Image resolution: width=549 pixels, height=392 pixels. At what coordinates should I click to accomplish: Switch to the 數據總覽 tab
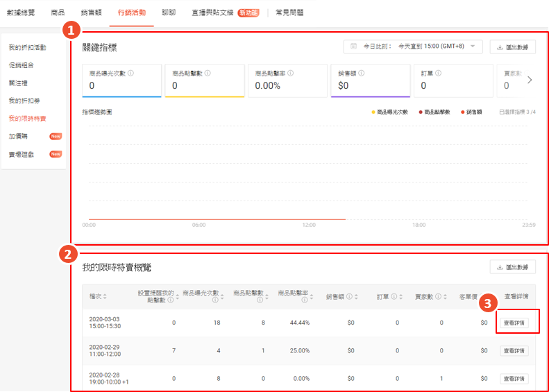21,12
